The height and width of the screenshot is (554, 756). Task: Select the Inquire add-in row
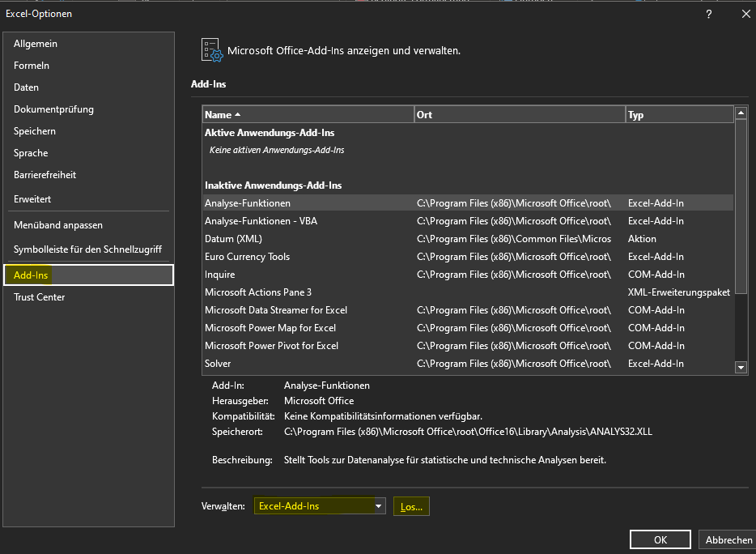click(468, 275)
